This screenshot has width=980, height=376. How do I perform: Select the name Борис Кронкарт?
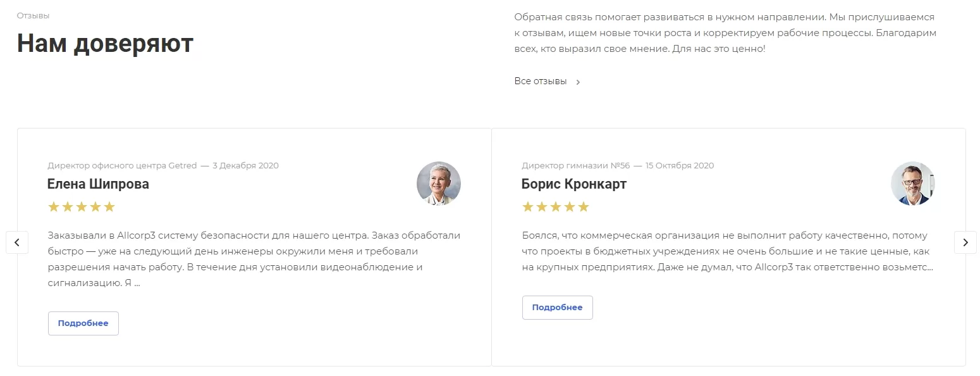point(574,184)
